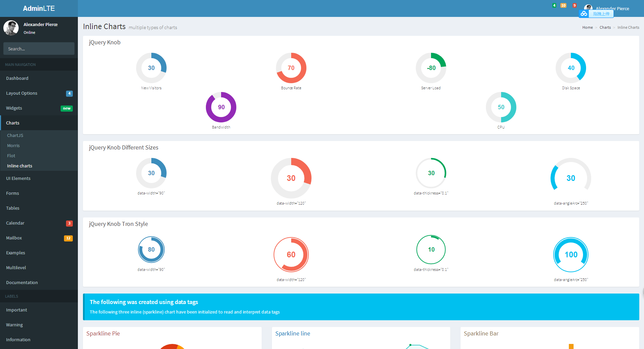Image resolution: width=644 pixels, height=349 pixels.
Task: Click red knob labeled data-width="120" showing 30
Action: tap(291, 178)
